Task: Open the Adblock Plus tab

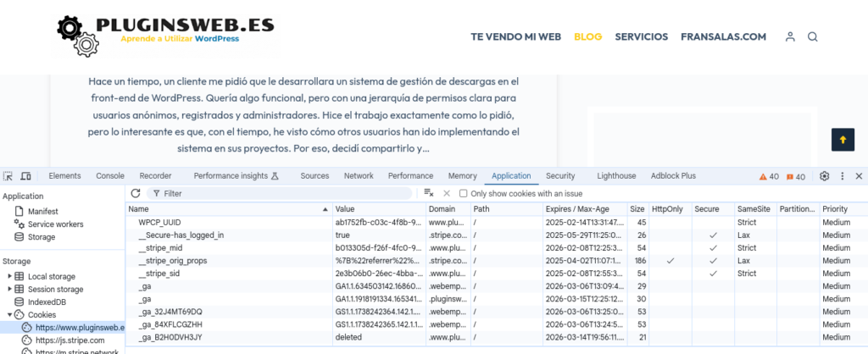Action: [x=674, y=176]
